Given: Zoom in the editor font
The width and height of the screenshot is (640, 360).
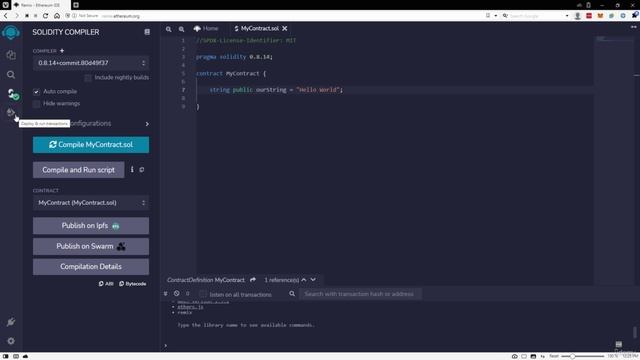Looking at the screenshot, I should click(181, 29).
